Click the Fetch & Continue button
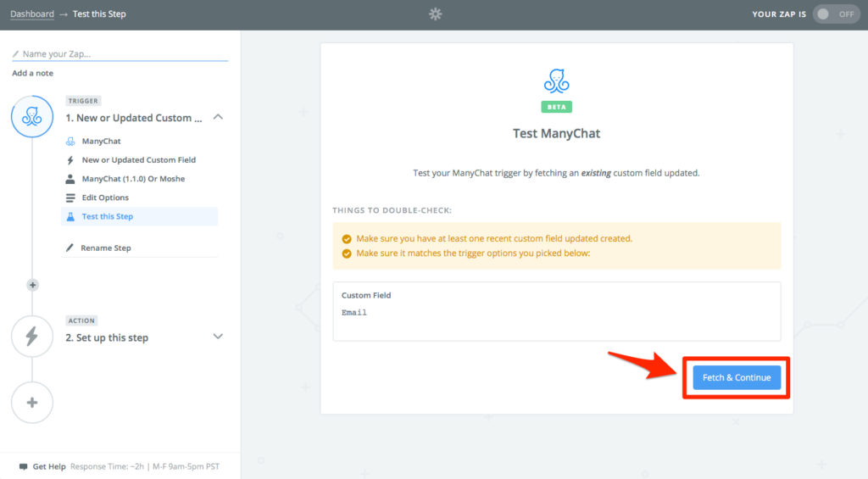The image size is (868, 479). (x=737, y=377)
